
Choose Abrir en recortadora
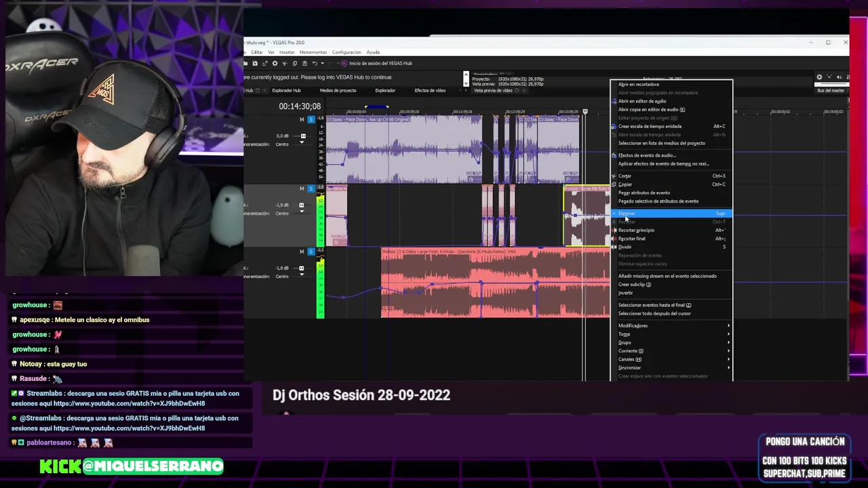671,85
